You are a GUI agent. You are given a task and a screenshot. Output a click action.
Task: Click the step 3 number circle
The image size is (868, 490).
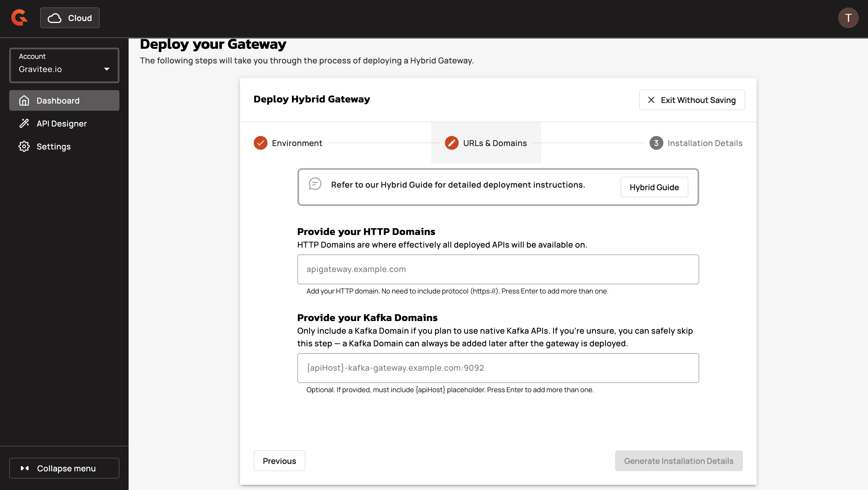pos(656,143)
